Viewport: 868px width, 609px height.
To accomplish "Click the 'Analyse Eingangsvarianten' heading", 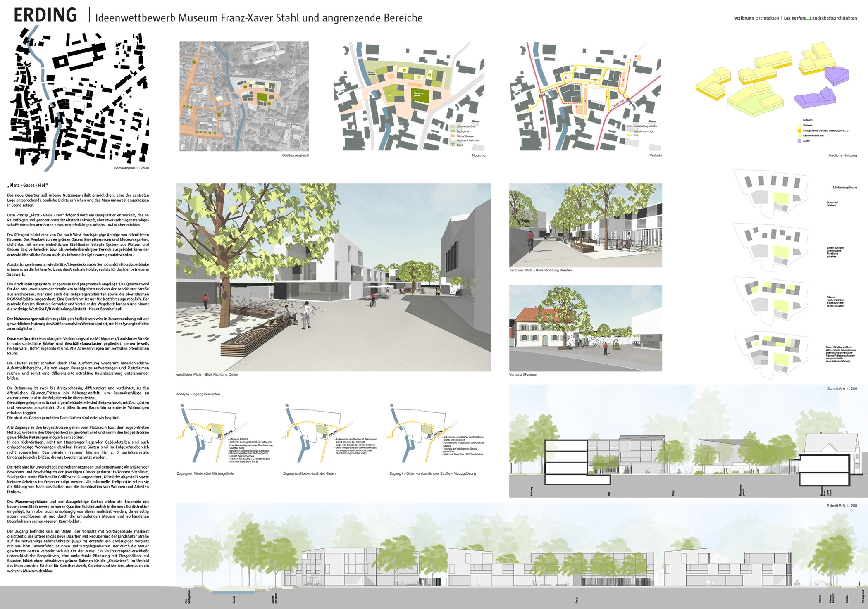I will [x=198, y=394].
